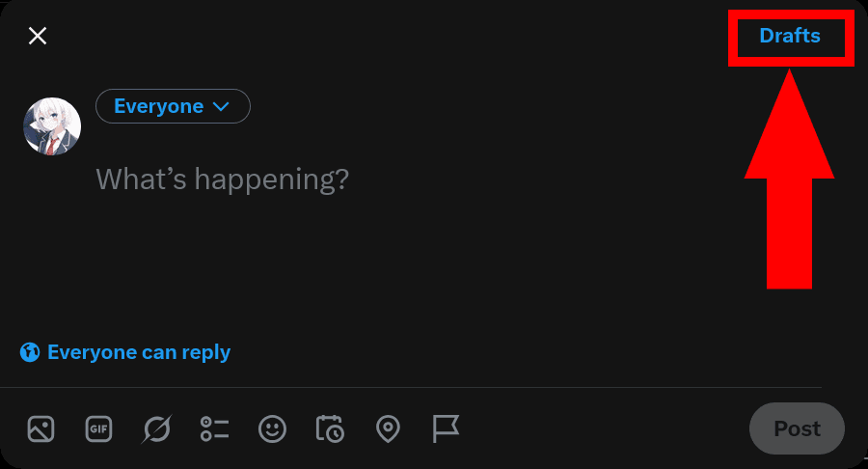The width and height of the screenshot is (868, 469).
Task: Click the chevron next to Everyone
Action: point(221,106)
